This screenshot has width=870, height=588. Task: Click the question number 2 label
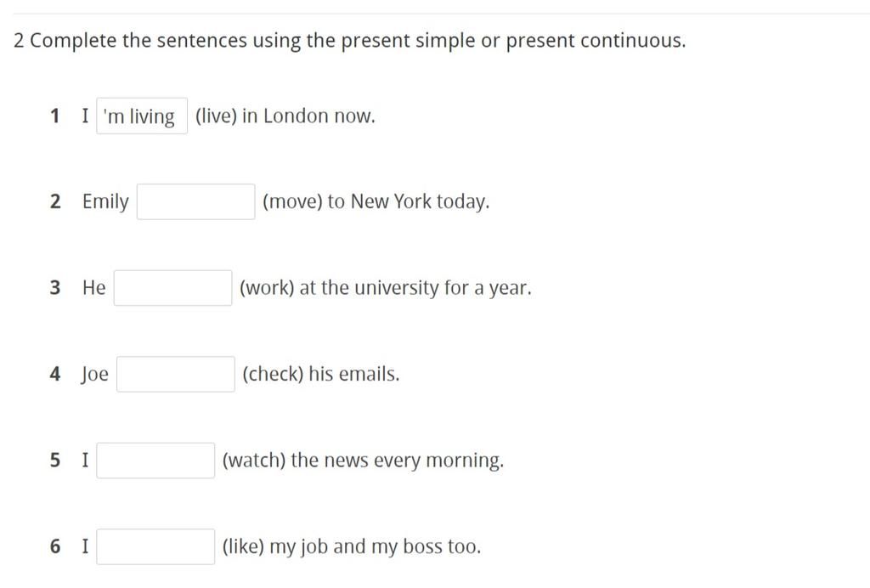(x=55, y=202)
